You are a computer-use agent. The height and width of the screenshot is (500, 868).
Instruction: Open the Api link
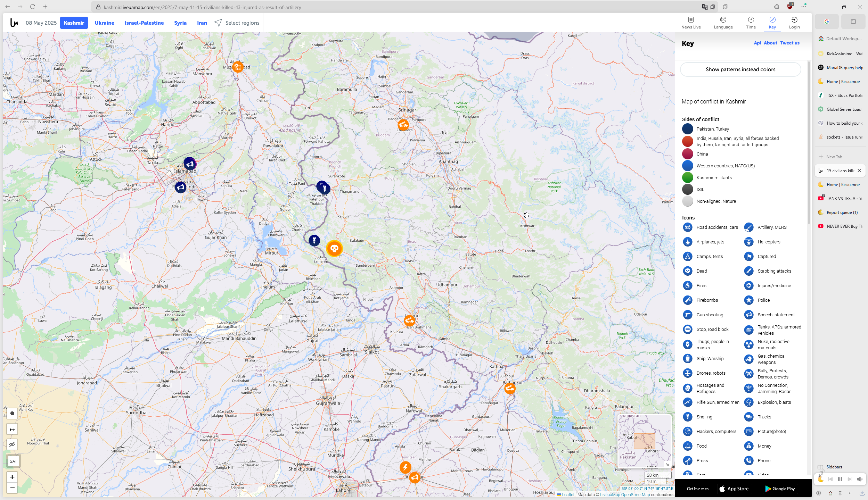[x=757, y=43]
